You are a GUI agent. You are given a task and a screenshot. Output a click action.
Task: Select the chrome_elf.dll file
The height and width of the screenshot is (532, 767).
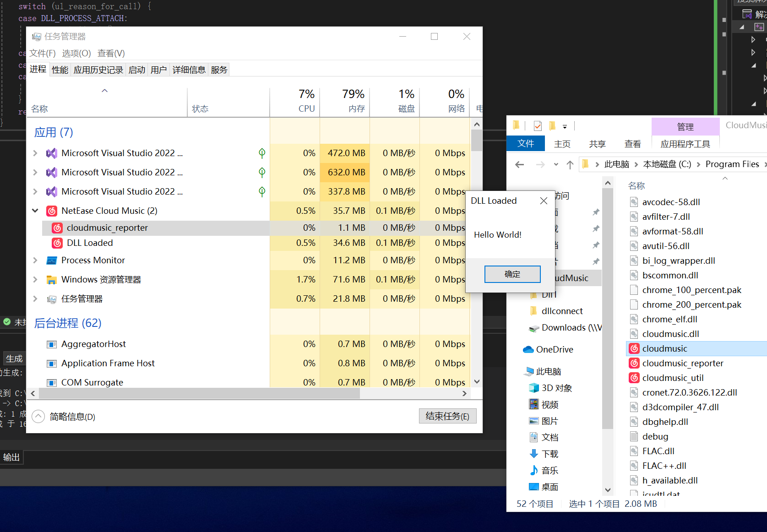pos(669,320)
